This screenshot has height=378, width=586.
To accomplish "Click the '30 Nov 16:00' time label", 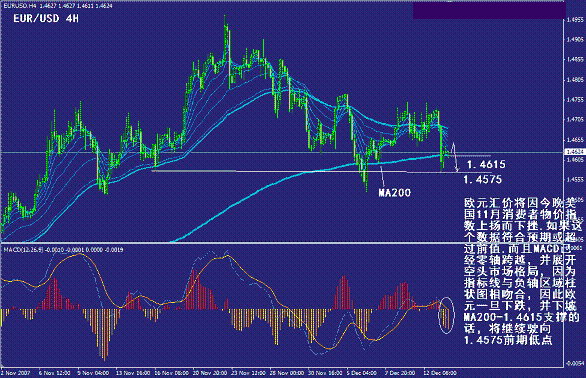I will [x=325, y=373].
